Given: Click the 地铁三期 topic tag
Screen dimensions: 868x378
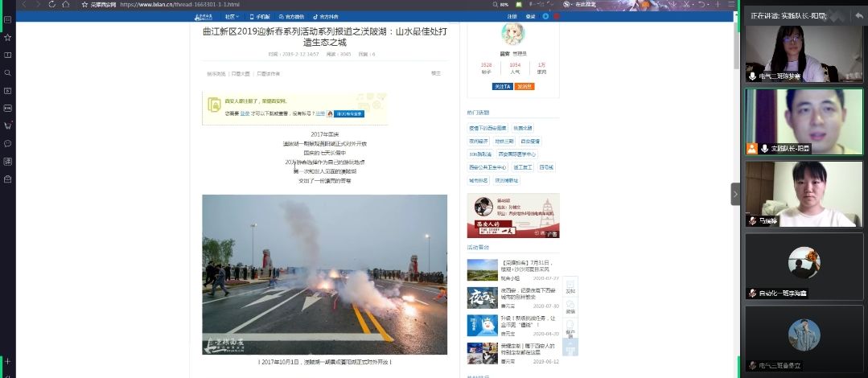Looking at the screenshot, I should click(504, 142).
